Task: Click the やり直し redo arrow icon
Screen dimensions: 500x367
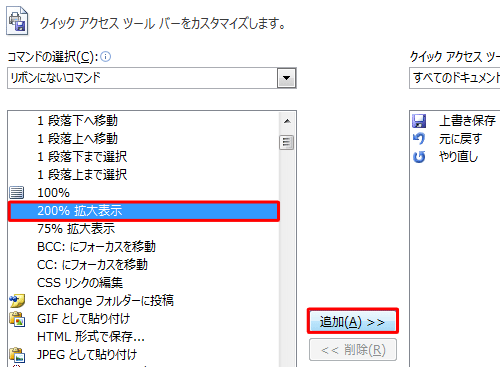Action: (x=419, y=157)
